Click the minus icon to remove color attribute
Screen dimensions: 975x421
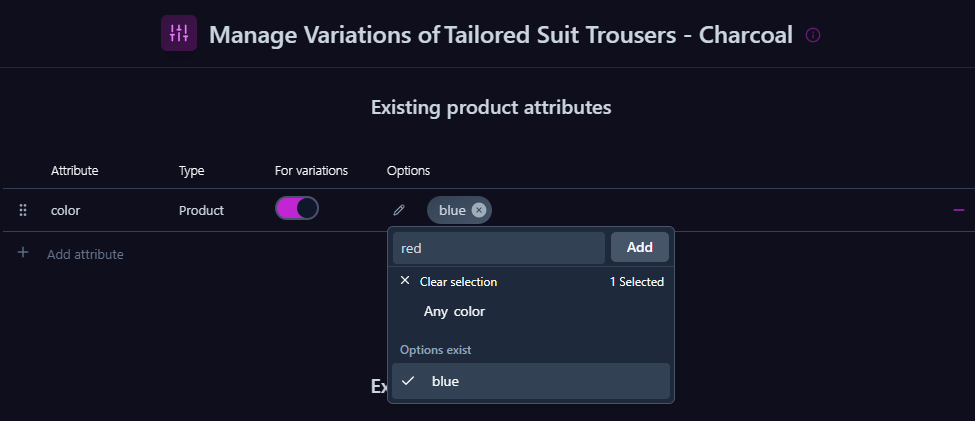point(959,210)
